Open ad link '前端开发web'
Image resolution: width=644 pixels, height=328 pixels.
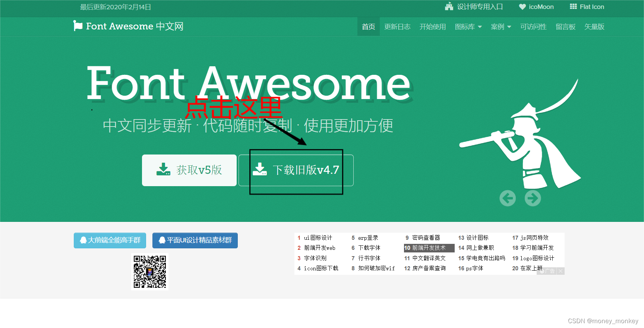tap(320, 248)
